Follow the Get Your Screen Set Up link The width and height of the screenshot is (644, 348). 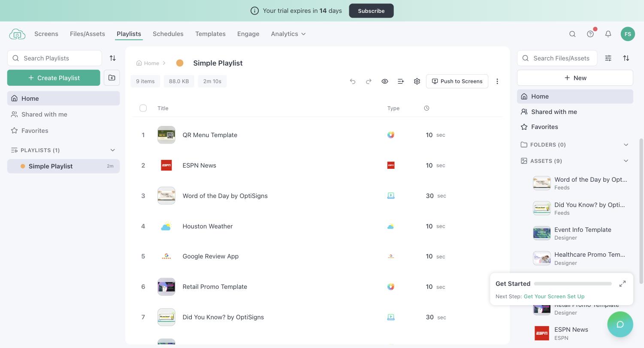coord(554,297)
